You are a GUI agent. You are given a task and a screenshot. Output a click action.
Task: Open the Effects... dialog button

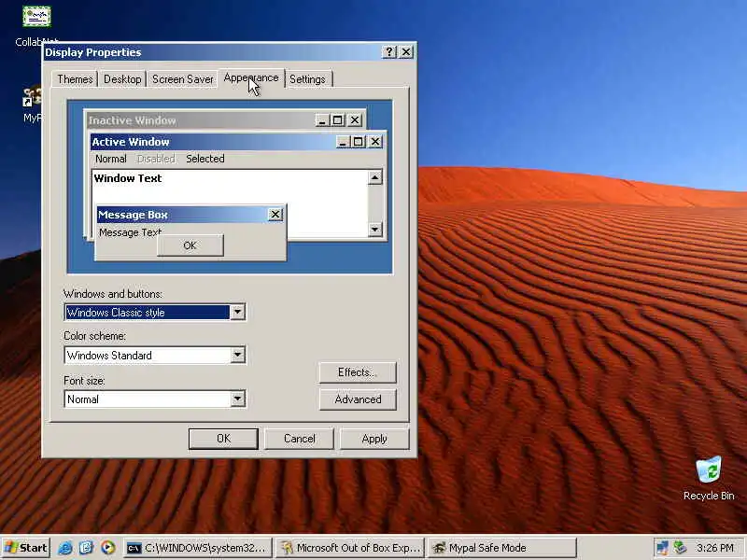(358, 371)
